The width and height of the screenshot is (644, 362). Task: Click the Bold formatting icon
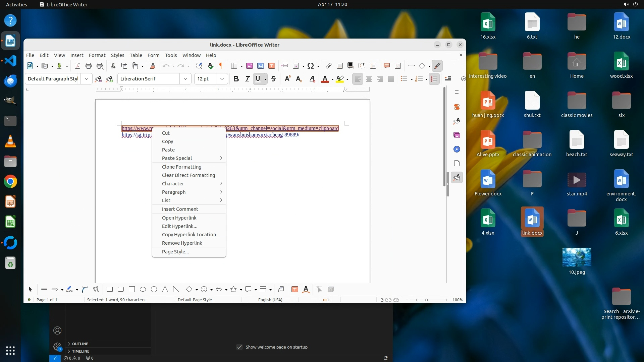coord(236,79)
